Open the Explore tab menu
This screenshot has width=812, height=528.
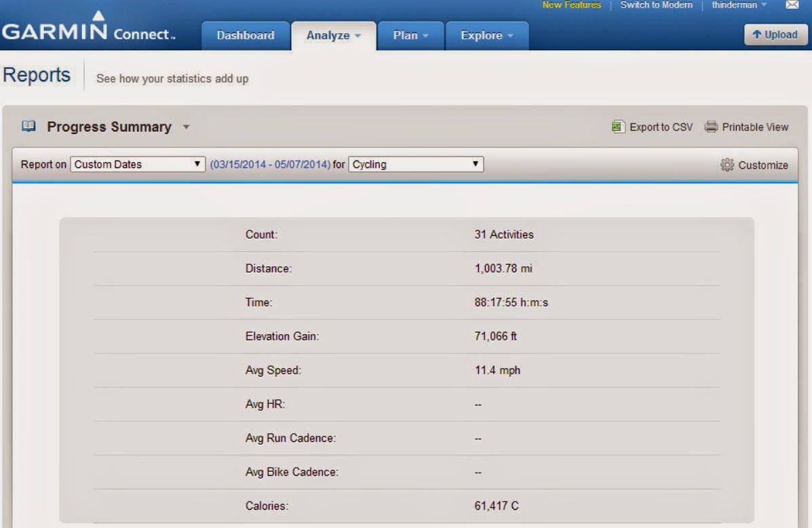click(x=487, y=35)
